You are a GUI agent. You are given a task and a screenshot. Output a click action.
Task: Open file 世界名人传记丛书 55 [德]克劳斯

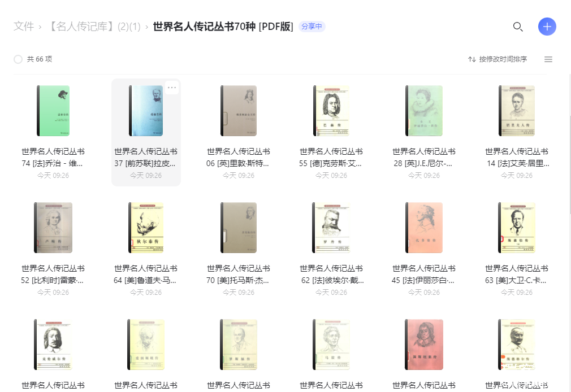(331, 157)
